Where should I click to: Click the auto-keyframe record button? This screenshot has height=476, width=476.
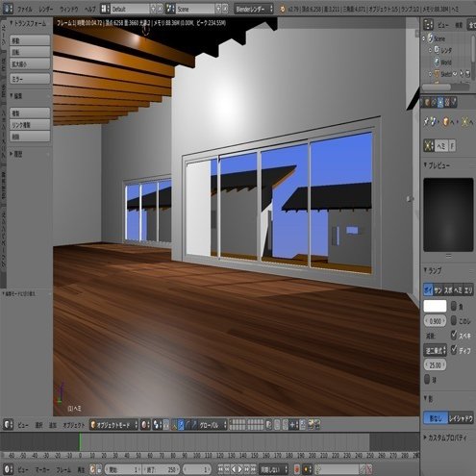[296, 469]
